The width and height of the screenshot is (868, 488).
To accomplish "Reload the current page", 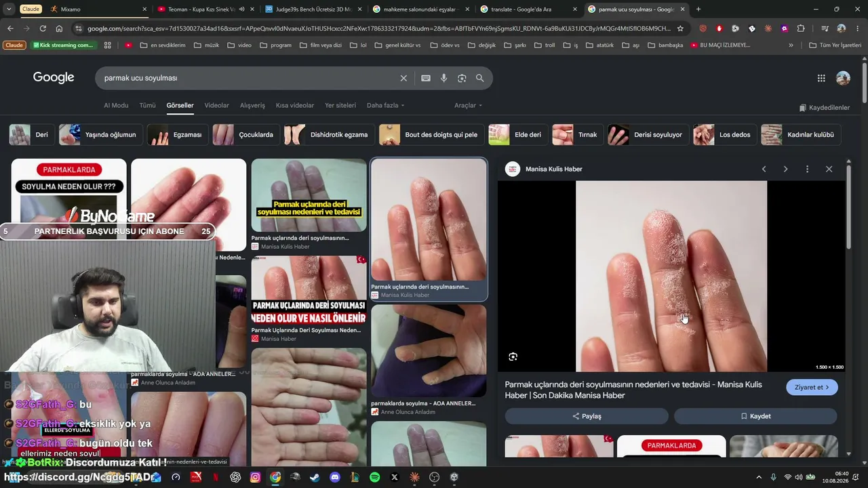I will tap(43, 28).
